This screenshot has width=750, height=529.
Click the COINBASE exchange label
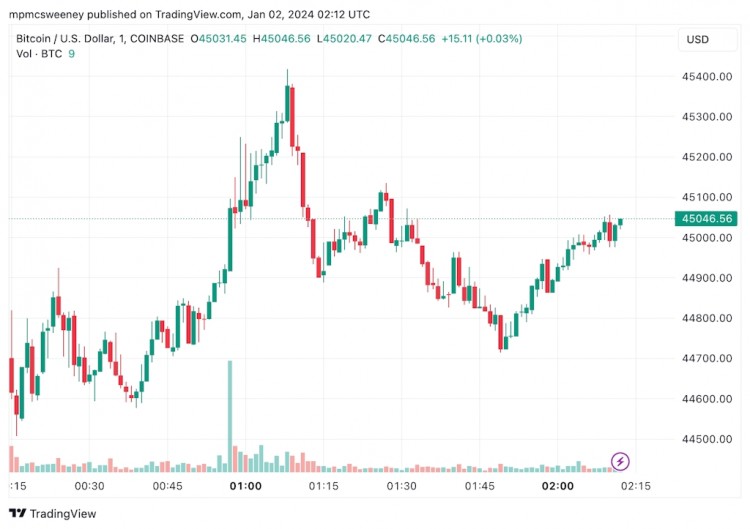tap(157, 39)
